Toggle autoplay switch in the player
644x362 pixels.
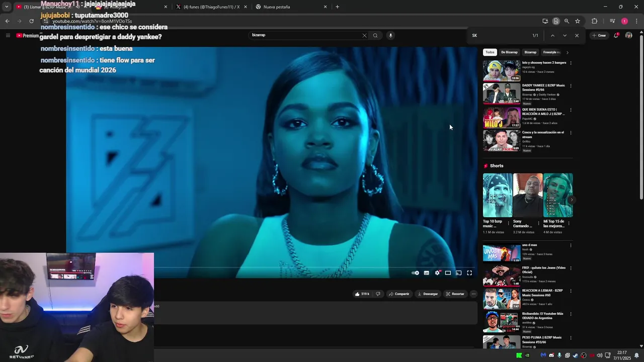415,273
